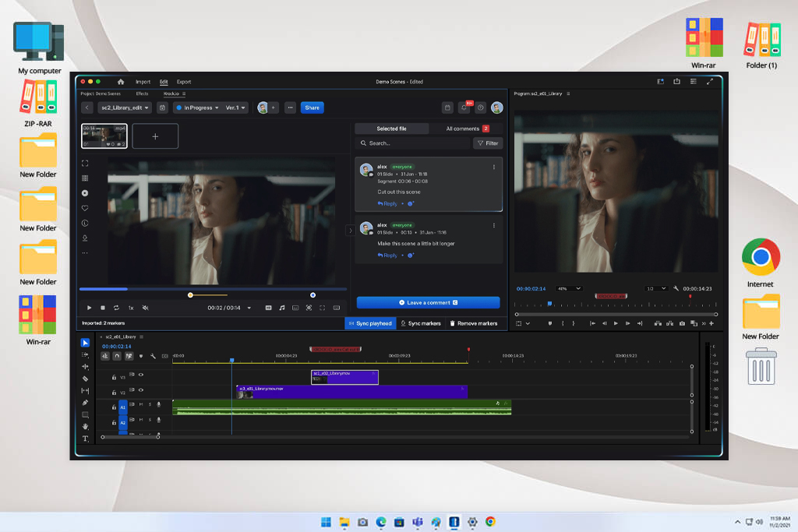Open the Program monitor panel menu icon
Screen dimensions: 798x532
point(568,93)
